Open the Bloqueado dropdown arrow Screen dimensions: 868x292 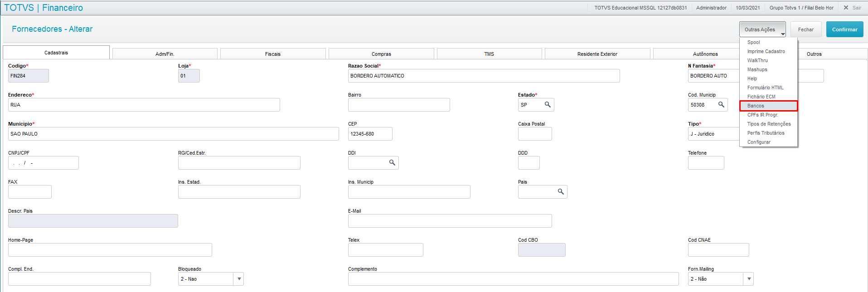click(239, 279)
